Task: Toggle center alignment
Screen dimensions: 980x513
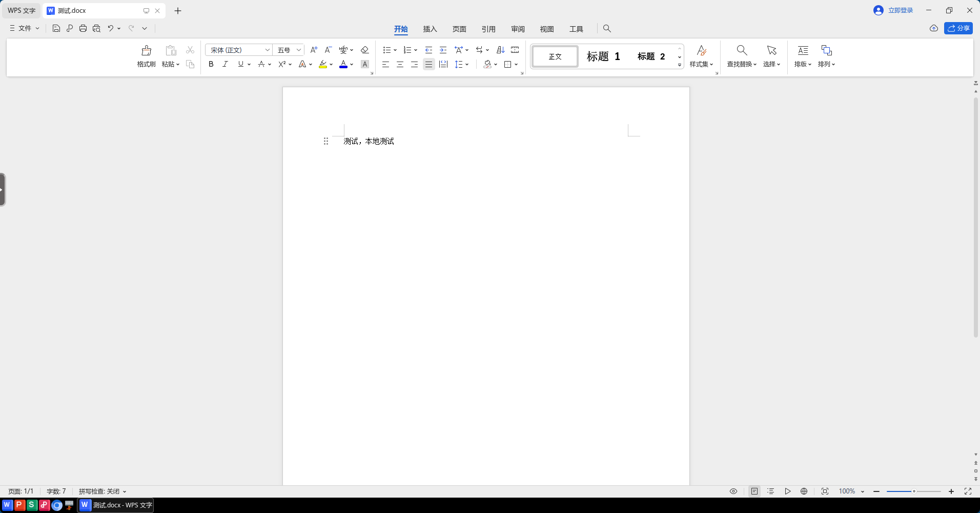Action: 400,64
